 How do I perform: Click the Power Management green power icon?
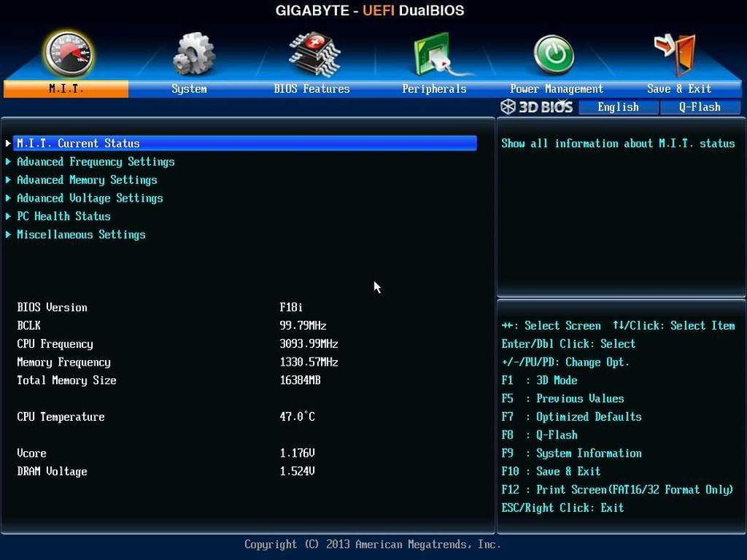click(553, 54)
